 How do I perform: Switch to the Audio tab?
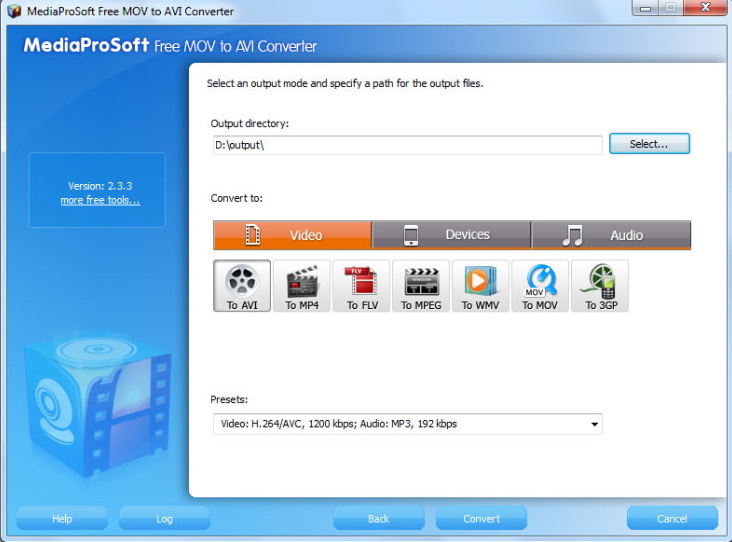(x=611, y=235)
